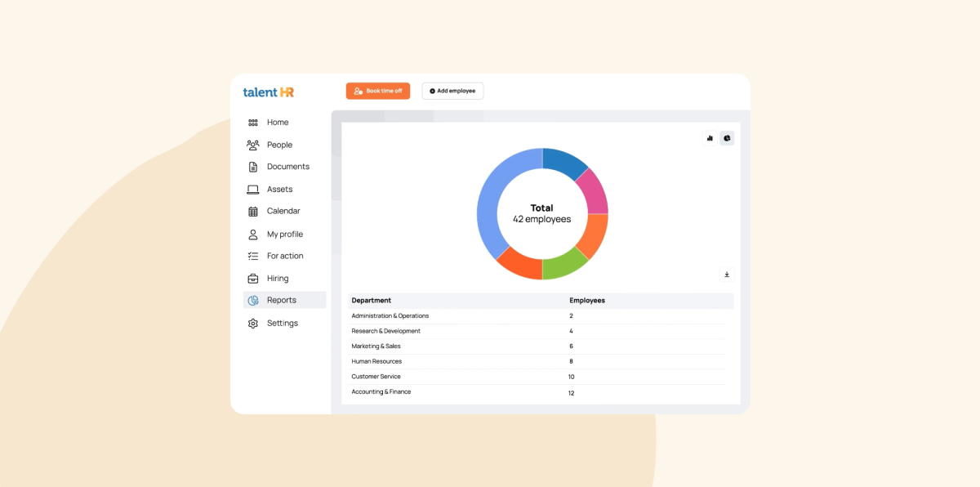Click the Total 42 employees label
The height and width of the screenshot is (487, 980).
(x=542, y=213)
